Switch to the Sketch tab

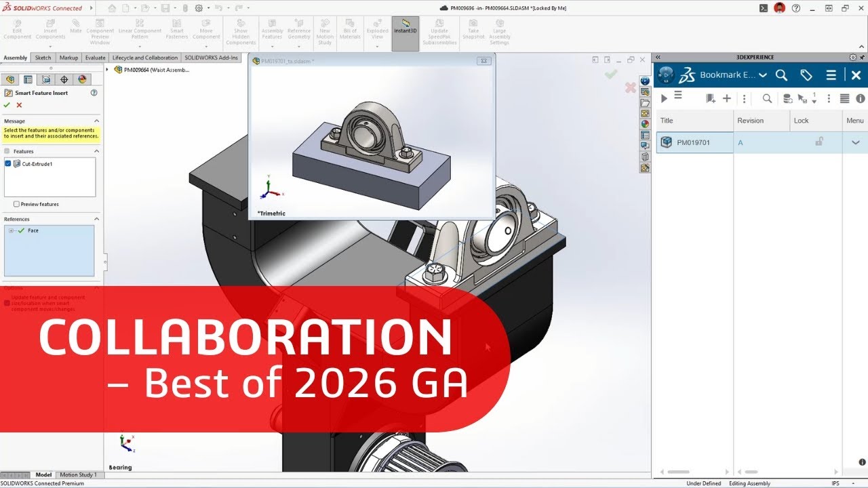coord(43,58)
